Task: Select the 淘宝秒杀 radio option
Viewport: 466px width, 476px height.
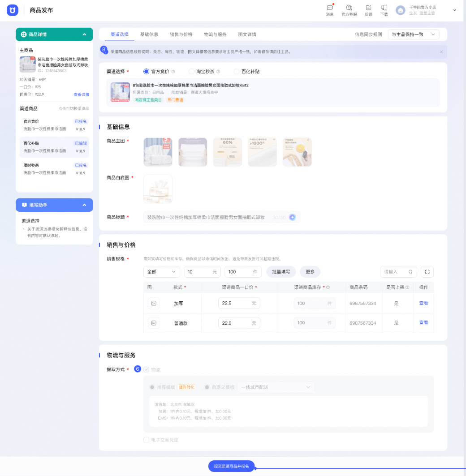Action: click(191, 71)
